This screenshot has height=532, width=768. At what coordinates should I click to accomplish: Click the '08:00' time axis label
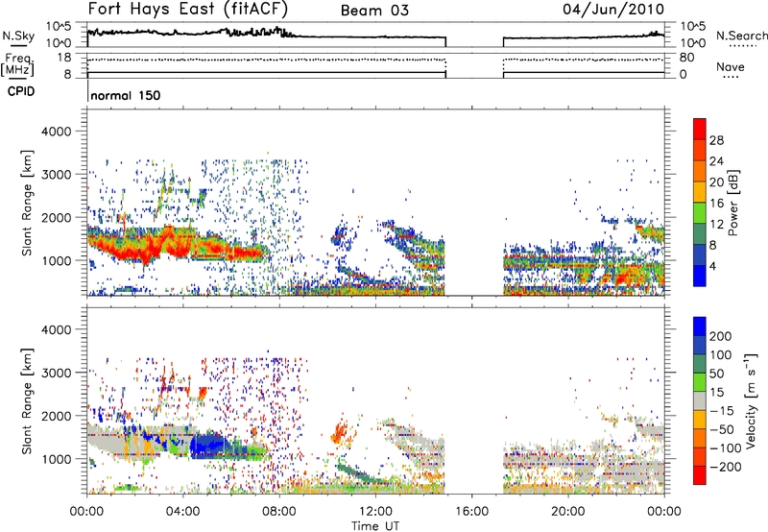click(279, 512)
